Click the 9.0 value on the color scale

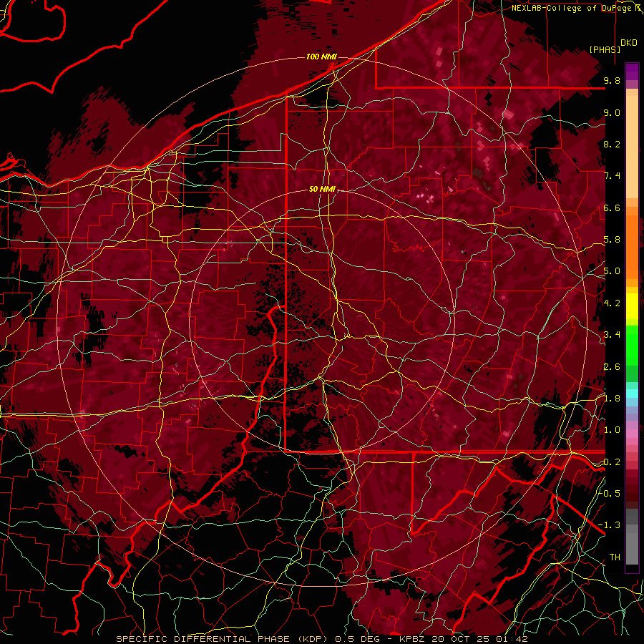coord(612,112)
